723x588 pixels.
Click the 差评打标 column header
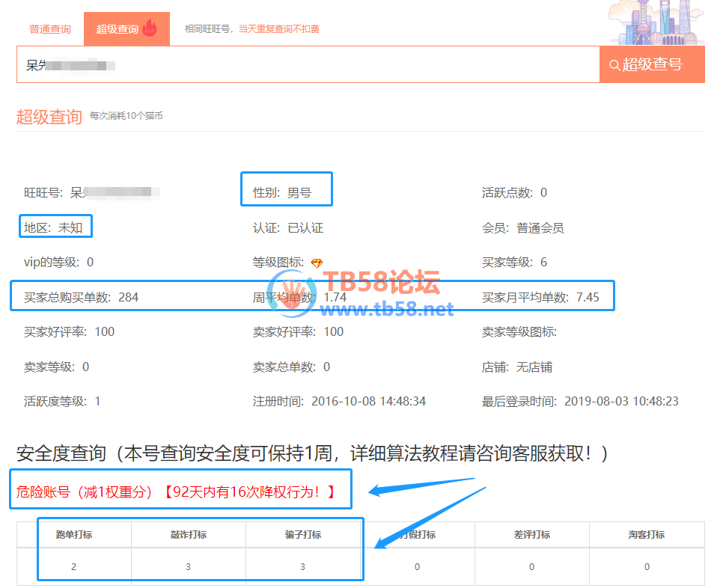pyautogui.click(x=531, y=535)
